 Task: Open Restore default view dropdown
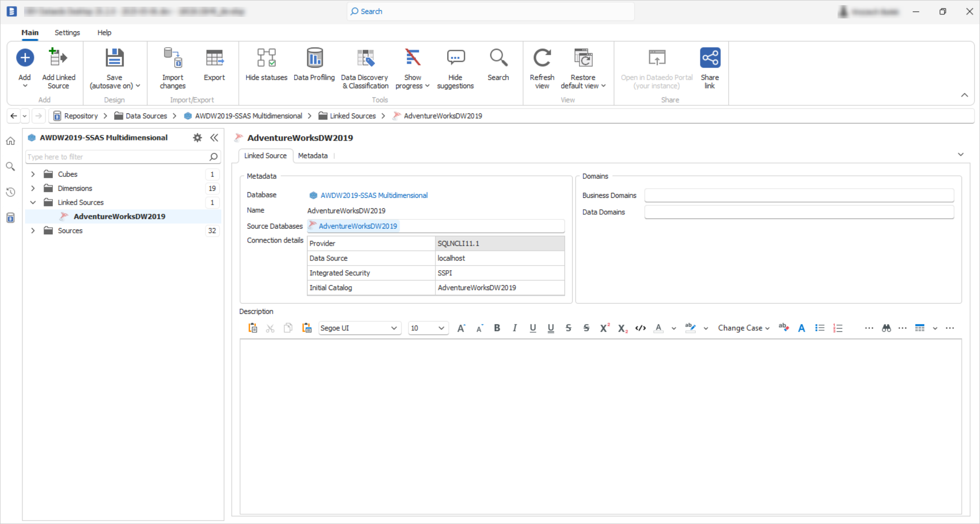click(583, 68)
